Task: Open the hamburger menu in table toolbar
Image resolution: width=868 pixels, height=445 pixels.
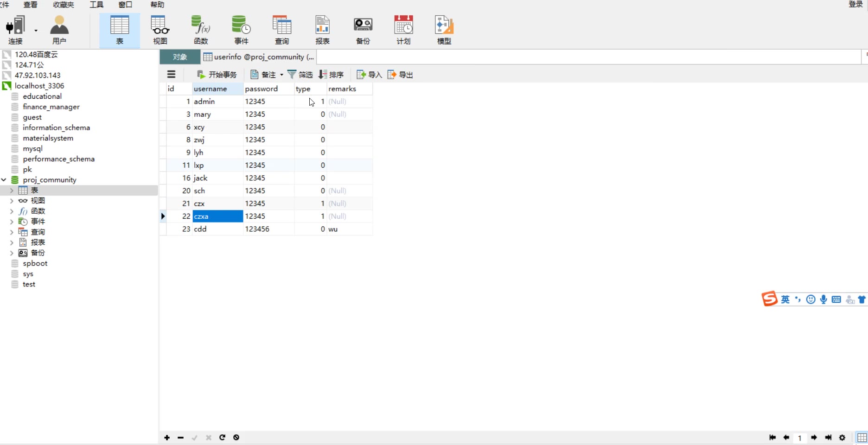Action: coord(171,74)
